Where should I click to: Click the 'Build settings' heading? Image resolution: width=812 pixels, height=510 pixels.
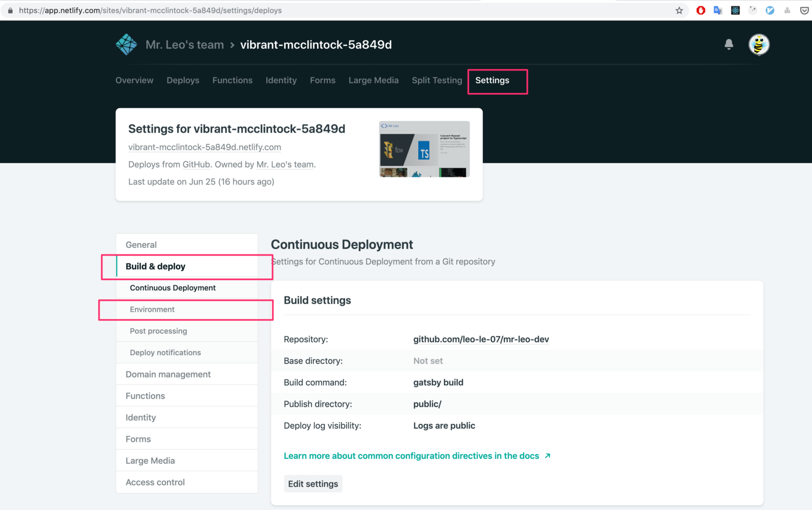[x=317, y=300]
